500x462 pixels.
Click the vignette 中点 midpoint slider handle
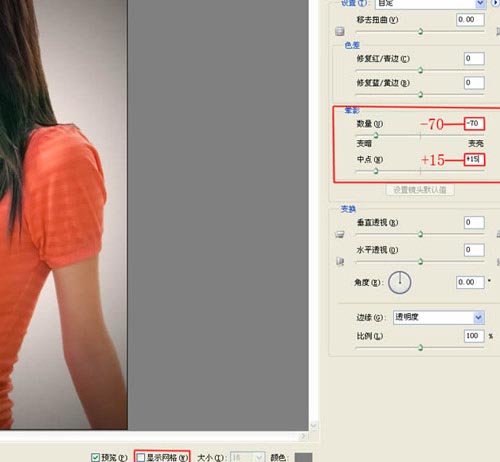click(376, 171)
